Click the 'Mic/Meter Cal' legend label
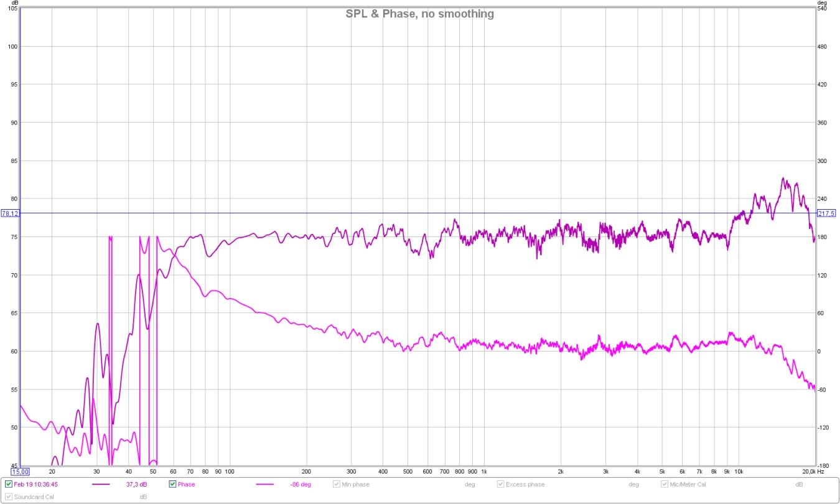 coord(688,484)
